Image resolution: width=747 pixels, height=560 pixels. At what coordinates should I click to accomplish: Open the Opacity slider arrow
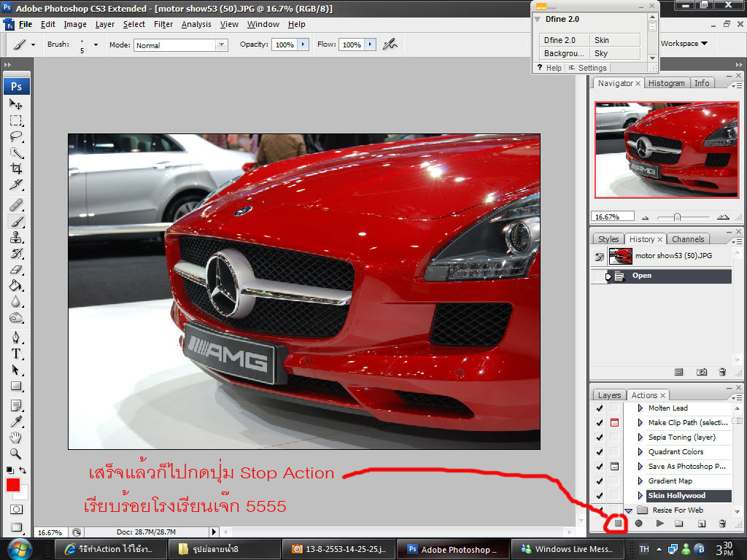click(x=303, y=44)
